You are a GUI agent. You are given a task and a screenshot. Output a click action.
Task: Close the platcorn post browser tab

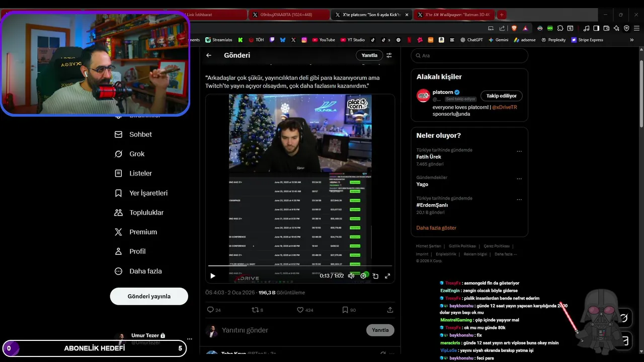pyautogui.click(x=407, y=15)
